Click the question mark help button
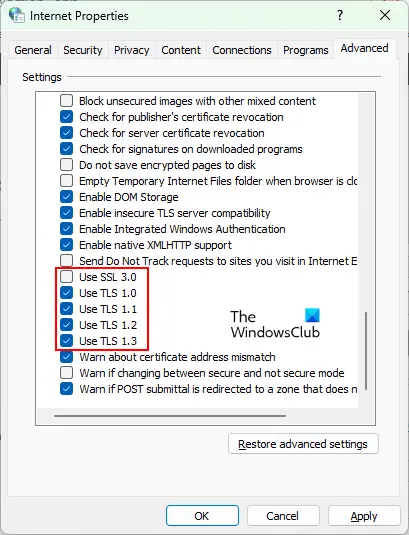 click(340, 15)
